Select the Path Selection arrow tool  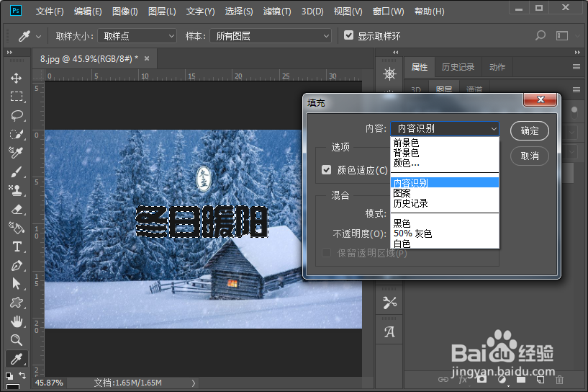tap(16, 284)
